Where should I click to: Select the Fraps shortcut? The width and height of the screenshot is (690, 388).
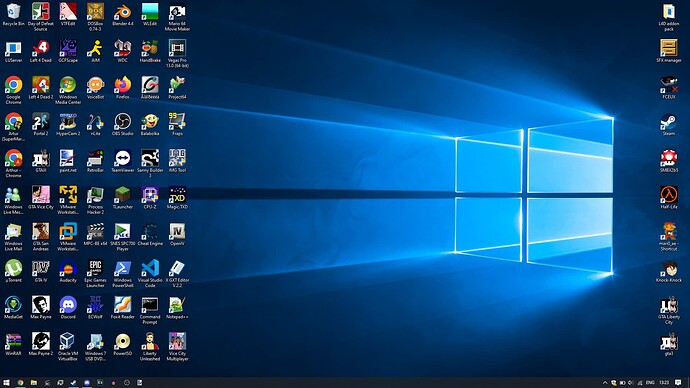click(177, 124)
